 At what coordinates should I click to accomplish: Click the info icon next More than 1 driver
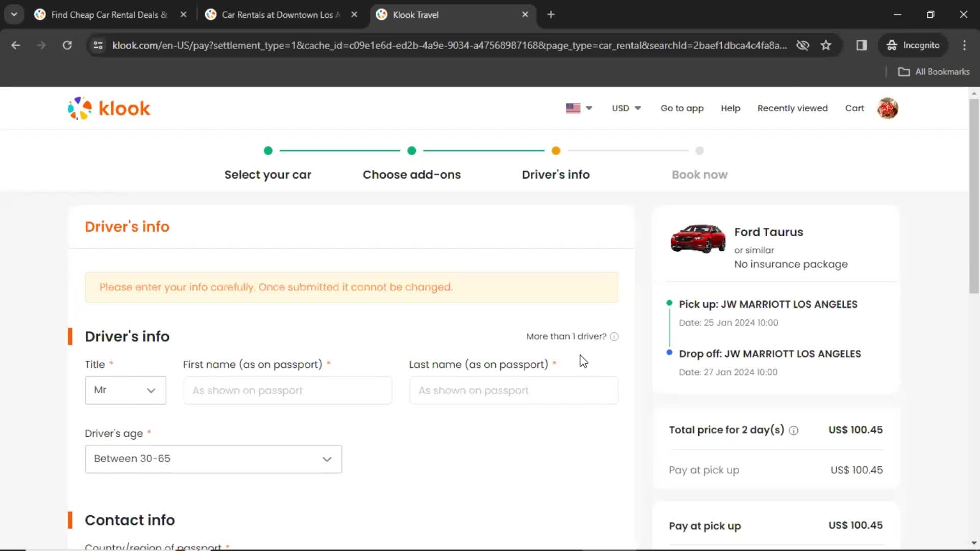tap(614, 336)
